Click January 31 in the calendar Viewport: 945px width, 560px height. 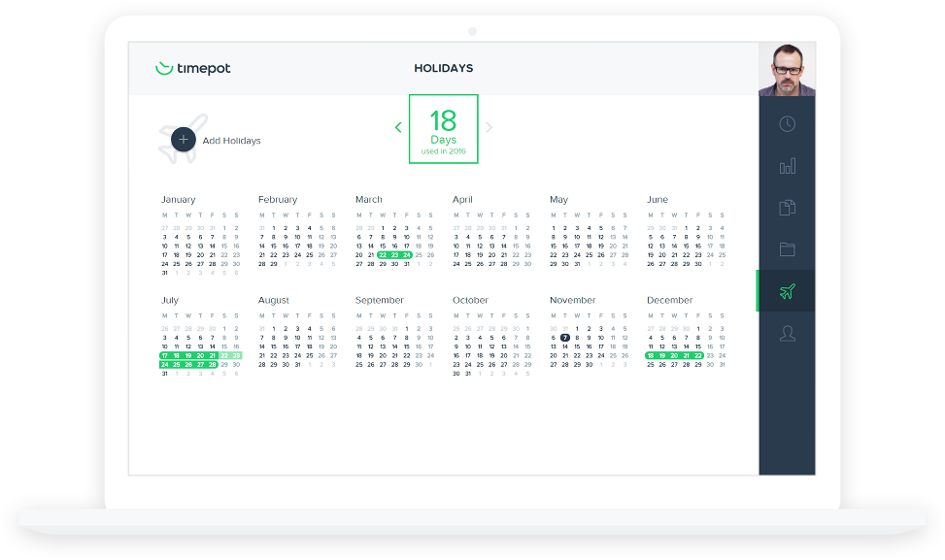[x=164, y=274]
